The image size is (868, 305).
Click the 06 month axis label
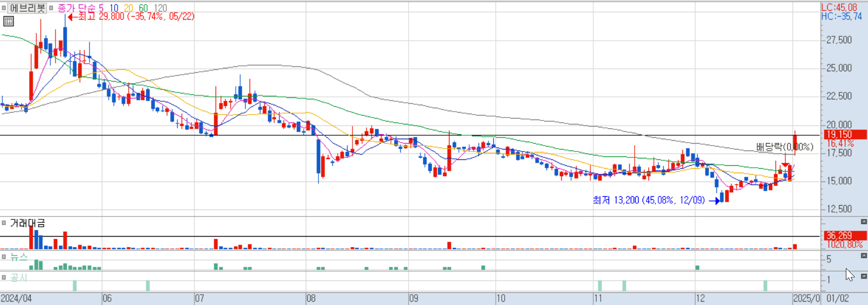coord(107,299)
